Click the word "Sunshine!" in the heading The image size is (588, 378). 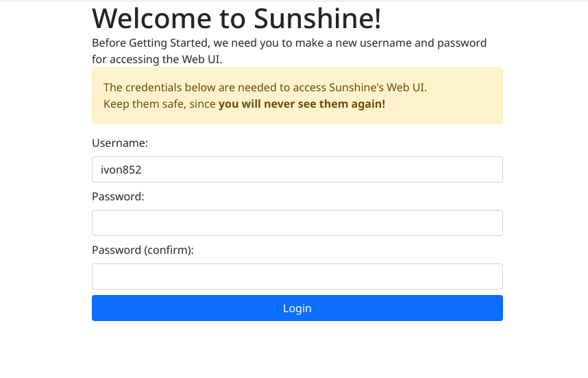pyautogui.click(x=317, y=19)
